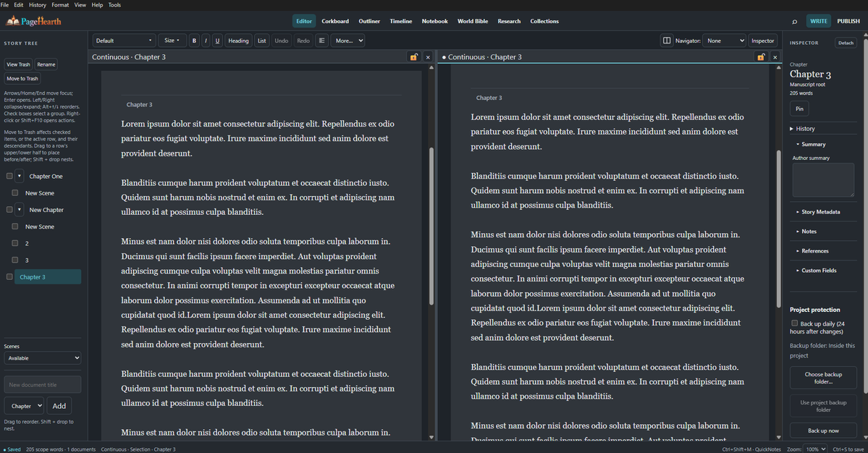
Task: Click the lock icon in the right pane header
Action: pyautogui.click(x=761, y=57)
